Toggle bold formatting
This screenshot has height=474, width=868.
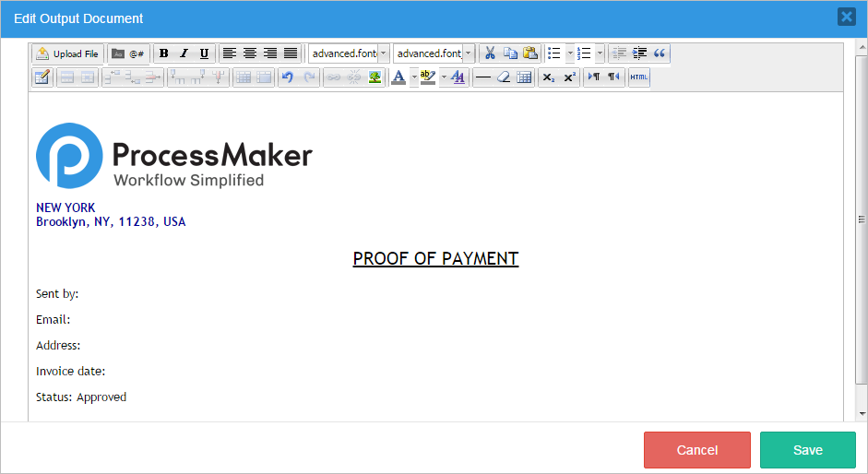point(164,53)
